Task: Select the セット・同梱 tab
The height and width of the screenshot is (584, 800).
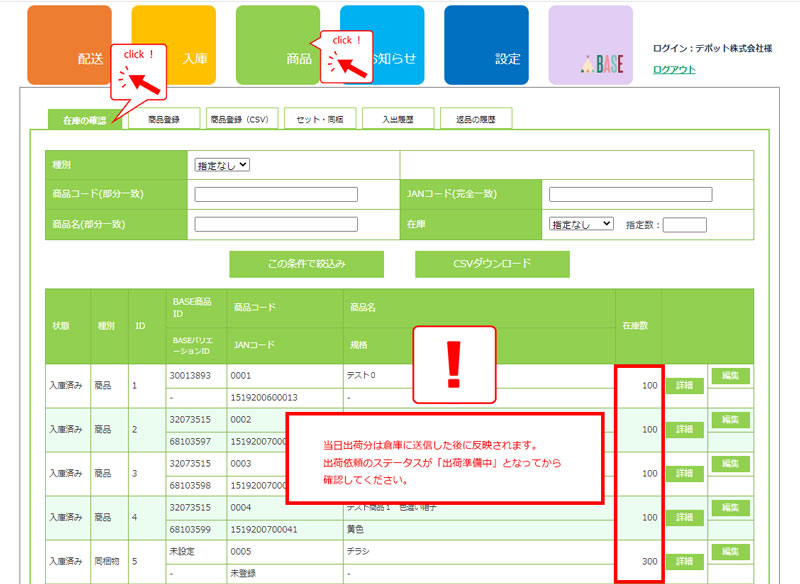Action: point(319,119)
